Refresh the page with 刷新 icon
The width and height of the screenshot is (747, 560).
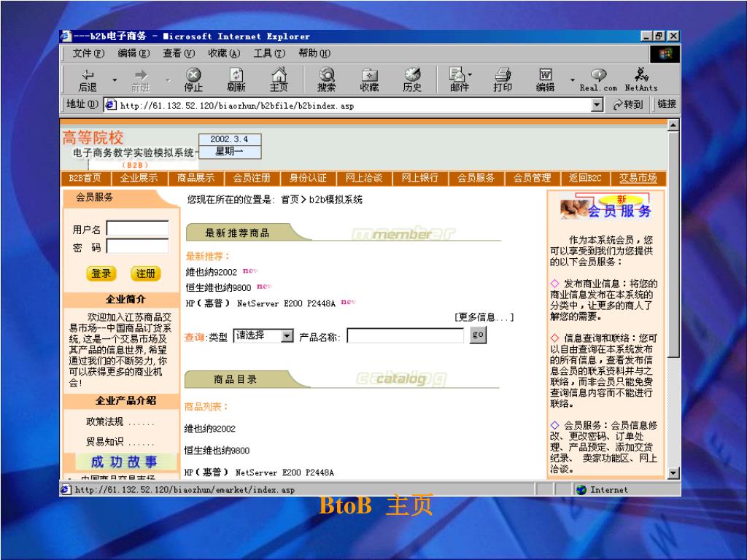(236, 79)
